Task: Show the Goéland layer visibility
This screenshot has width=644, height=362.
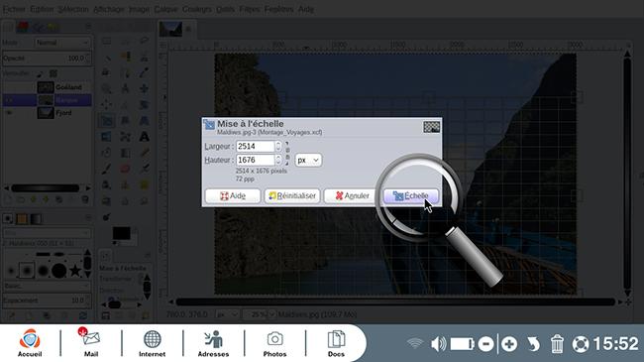Action: tap(9, 87)
